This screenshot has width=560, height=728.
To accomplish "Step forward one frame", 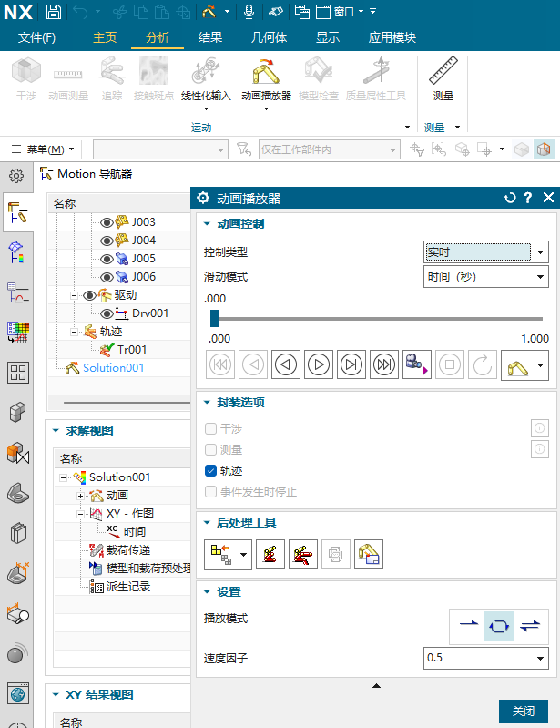I will (x=351, y=364).
